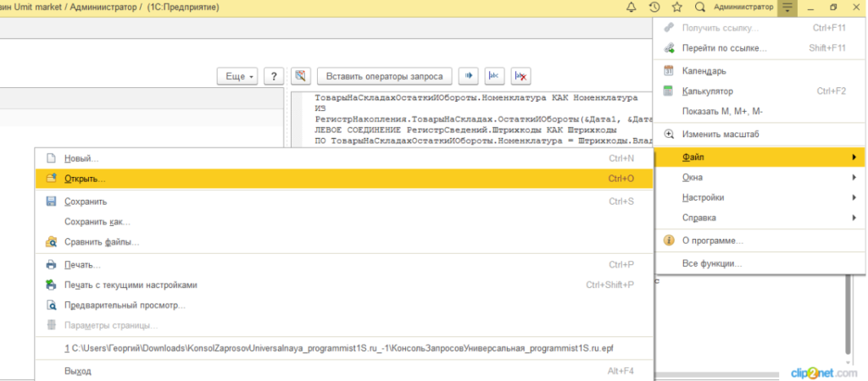Click the query constructor icon near help
868x381 pixels.
(x=299, y=76)
